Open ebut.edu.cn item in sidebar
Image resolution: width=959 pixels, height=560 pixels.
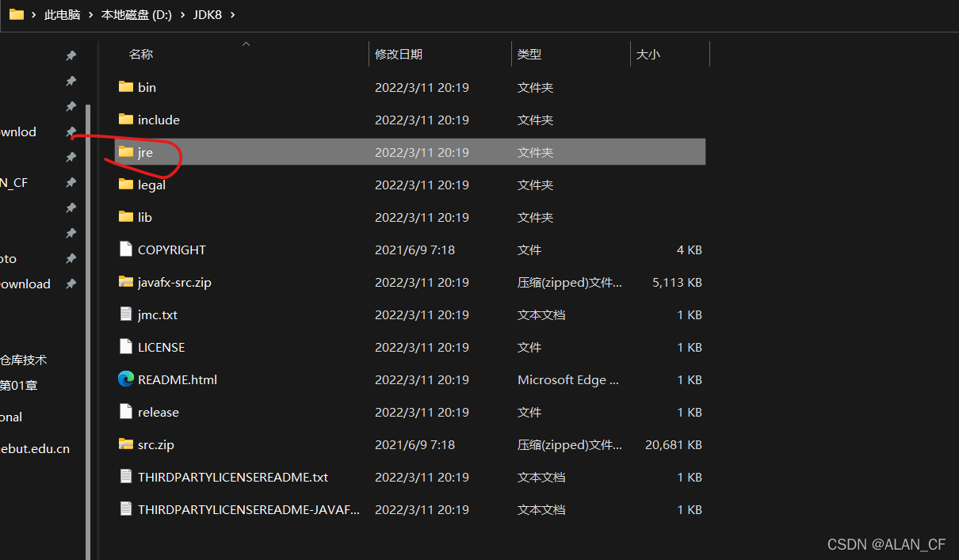click(x=35, y=449)
